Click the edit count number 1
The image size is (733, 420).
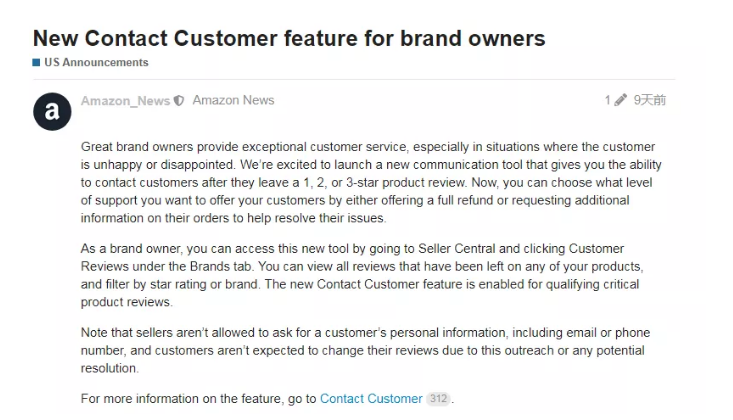607,100
